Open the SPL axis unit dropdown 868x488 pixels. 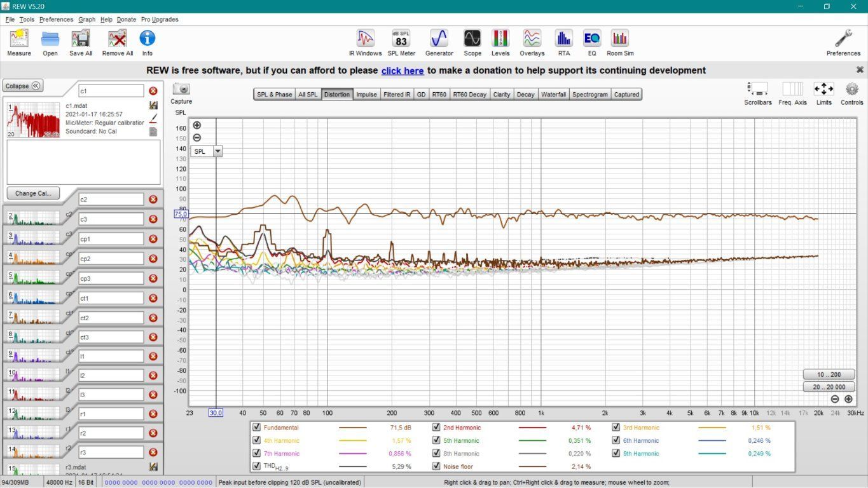point(218,151)
